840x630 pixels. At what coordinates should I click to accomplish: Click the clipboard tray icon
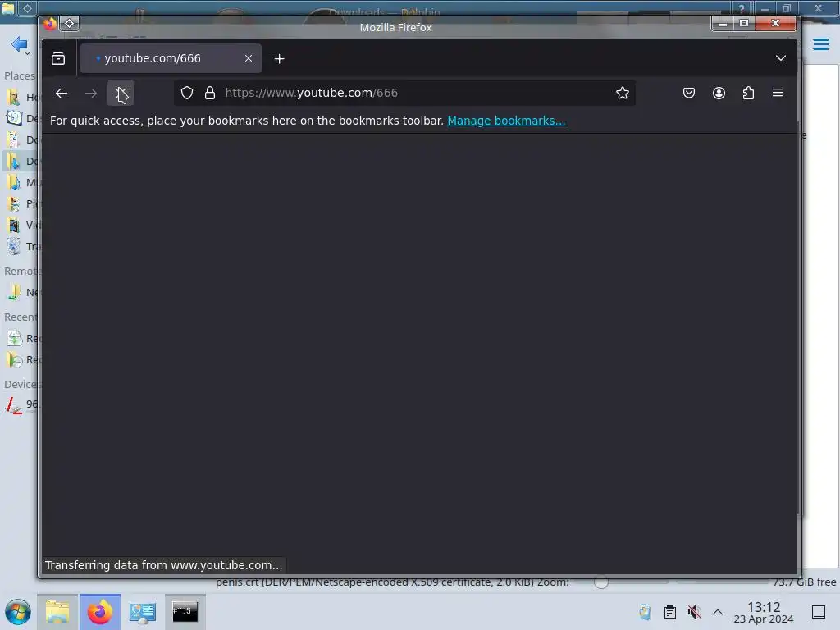pyautogui.click(x=669, y=612)
